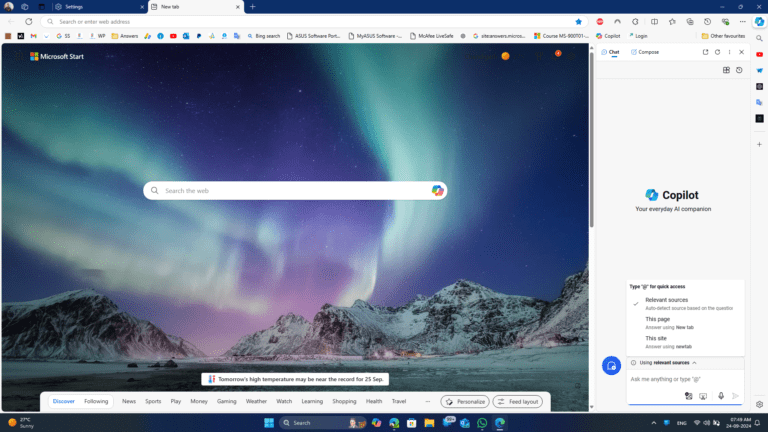
Task: Expand more feed categories with the ellipsis
Action: [428, 401]
